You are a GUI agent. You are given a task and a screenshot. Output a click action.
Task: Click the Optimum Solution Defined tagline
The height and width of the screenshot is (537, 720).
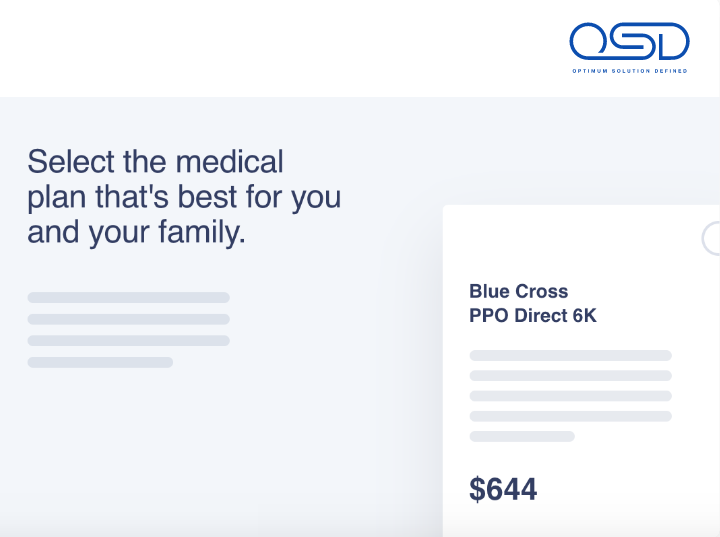click(630, 71)
